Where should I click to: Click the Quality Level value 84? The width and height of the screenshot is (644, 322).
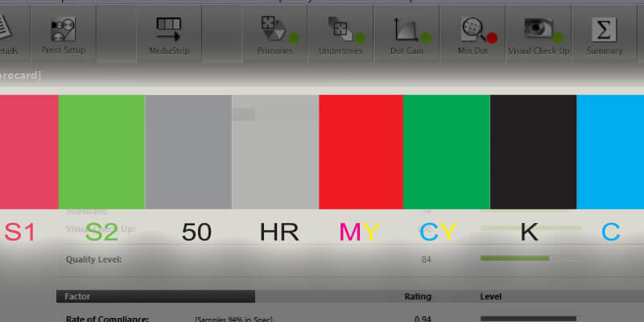[426, 259]
